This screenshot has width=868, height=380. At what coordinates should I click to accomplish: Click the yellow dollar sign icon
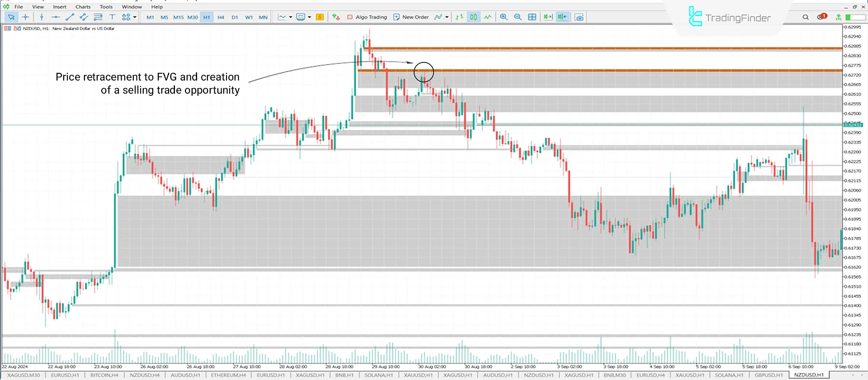pos(320,17)
